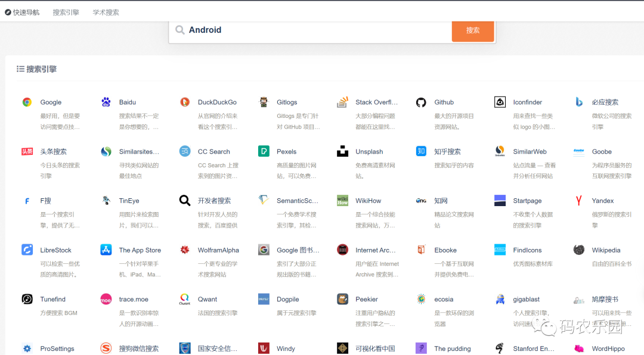Click the gigablast icon

[500, 299]
